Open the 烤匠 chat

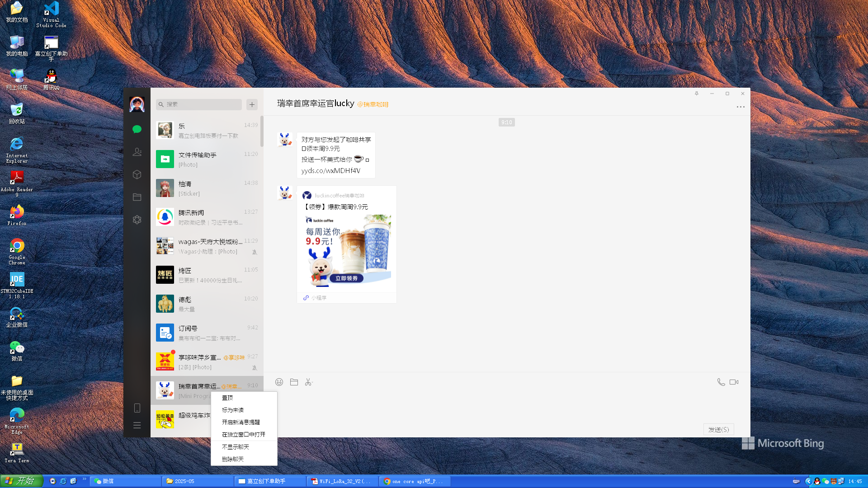coord(207,275)
